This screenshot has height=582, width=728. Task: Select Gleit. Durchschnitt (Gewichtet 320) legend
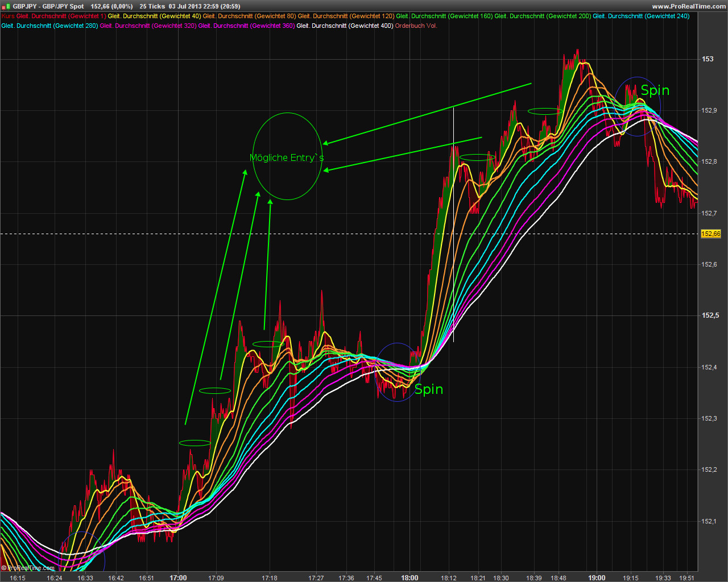click(x=148, y=26)
